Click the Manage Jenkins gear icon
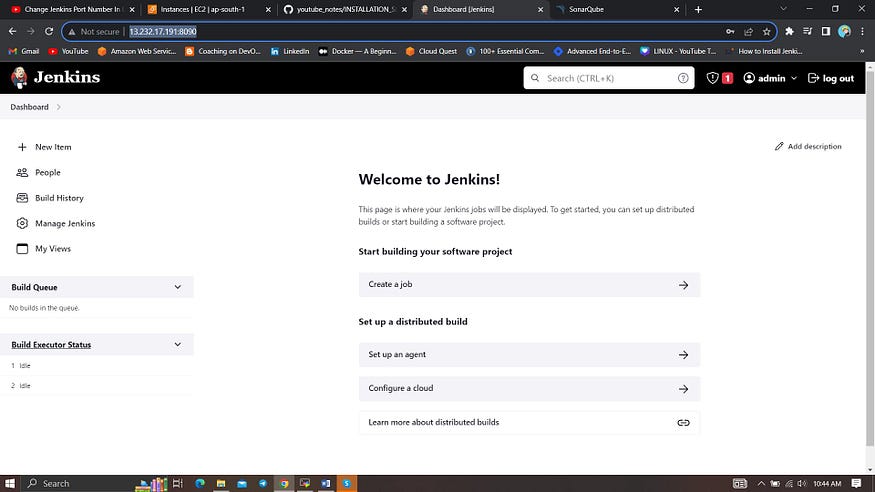875x492 pixels. [22, 223]
